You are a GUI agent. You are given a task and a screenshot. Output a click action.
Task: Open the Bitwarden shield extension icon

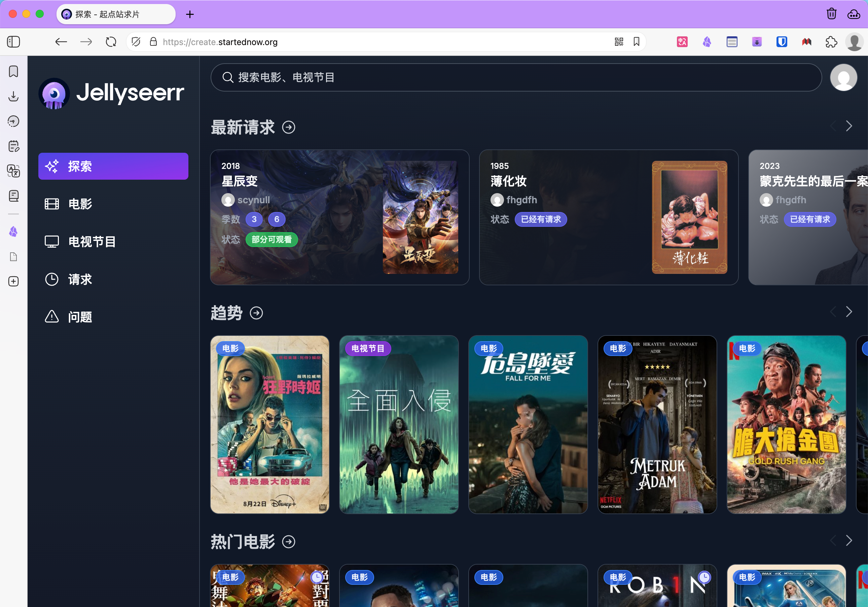(x=782, y=42)
